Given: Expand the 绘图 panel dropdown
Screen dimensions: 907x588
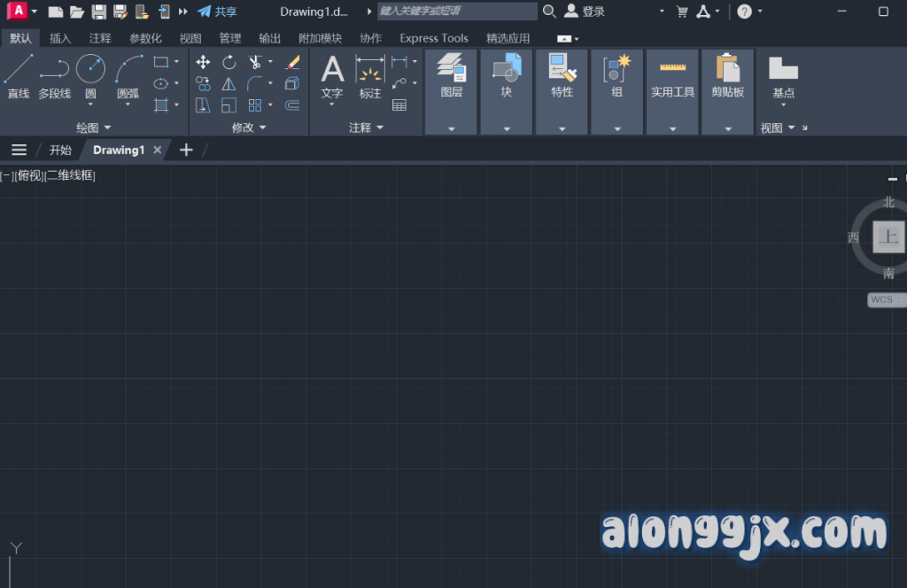Looking at the screenshot, I should pyautogui.click(x=107, y=128).
